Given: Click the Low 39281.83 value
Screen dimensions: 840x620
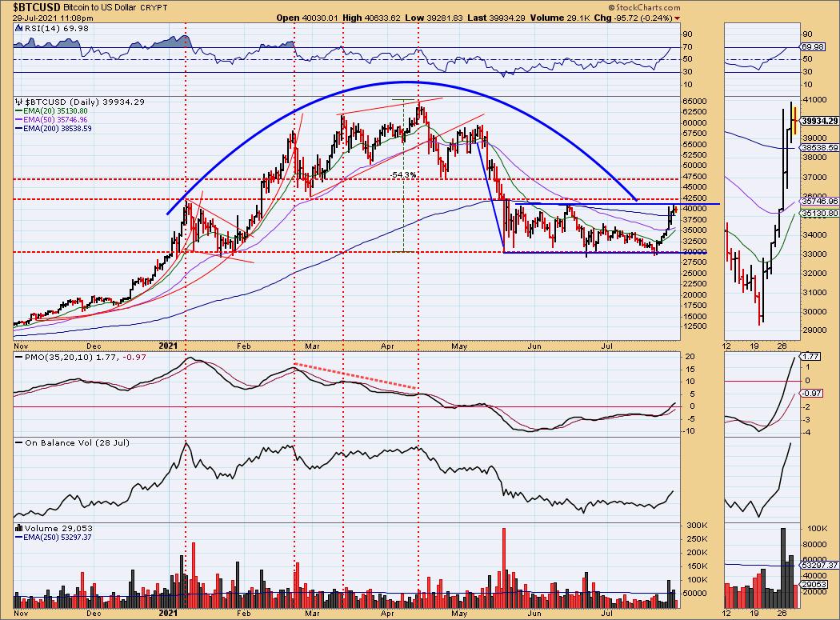Looking at the screenshot, I should coord(434,18).
